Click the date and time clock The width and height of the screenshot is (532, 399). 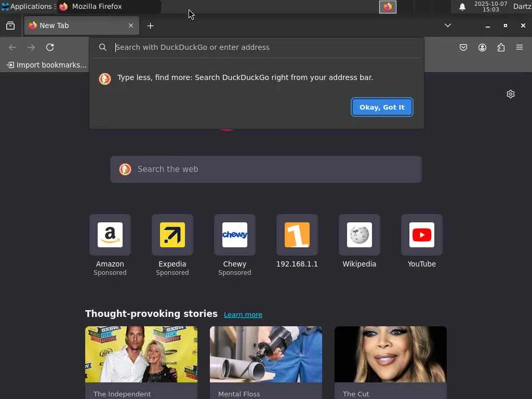(490, 6)
